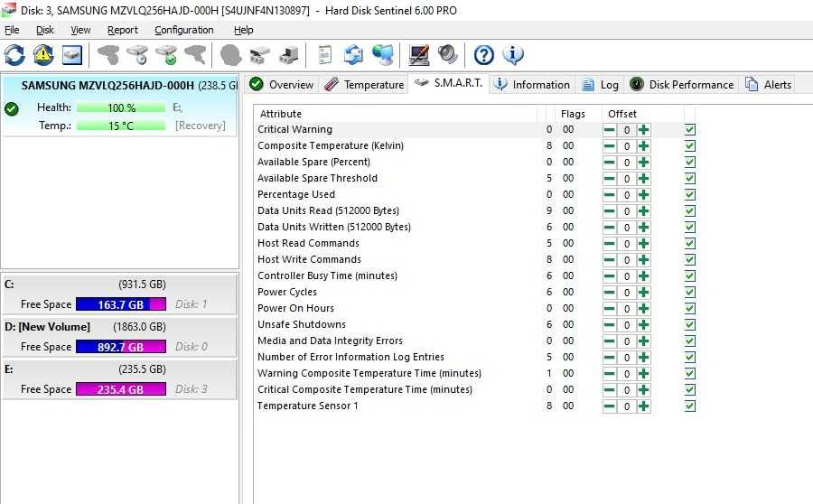This screenshot has height=504, width=813.
Task: Click minus for Percentage Used offset
Action: [609, 195]
